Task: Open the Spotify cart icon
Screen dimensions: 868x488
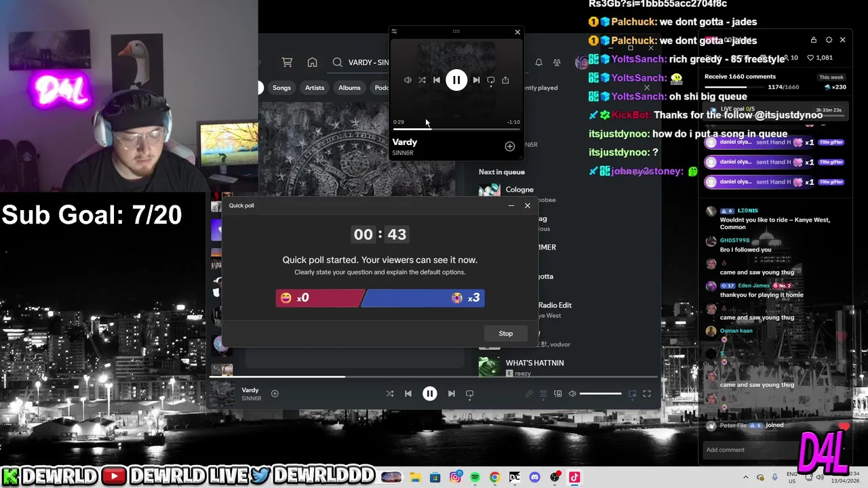Action: point(287,62)
